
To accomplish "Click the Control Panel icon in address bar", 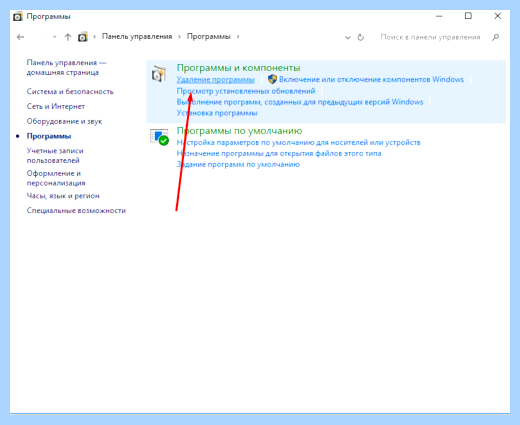I will coord(83,37).
